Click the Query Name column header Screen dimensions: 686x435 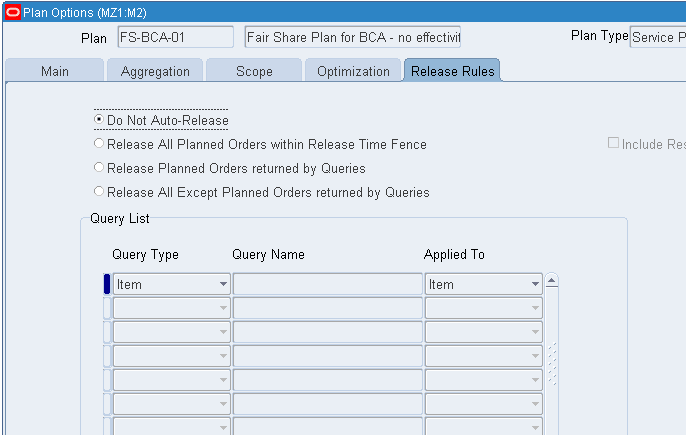[x=268, y=254]
